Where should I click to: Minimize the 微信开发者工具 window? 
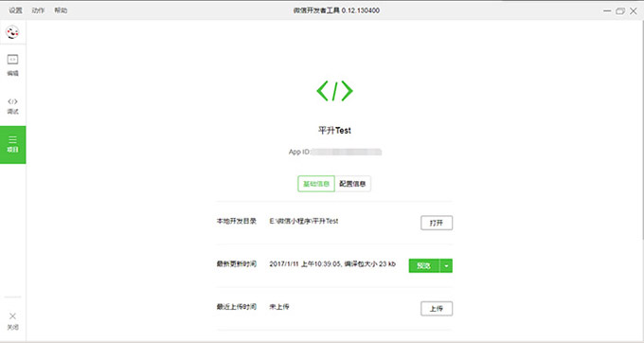point(607,10)
